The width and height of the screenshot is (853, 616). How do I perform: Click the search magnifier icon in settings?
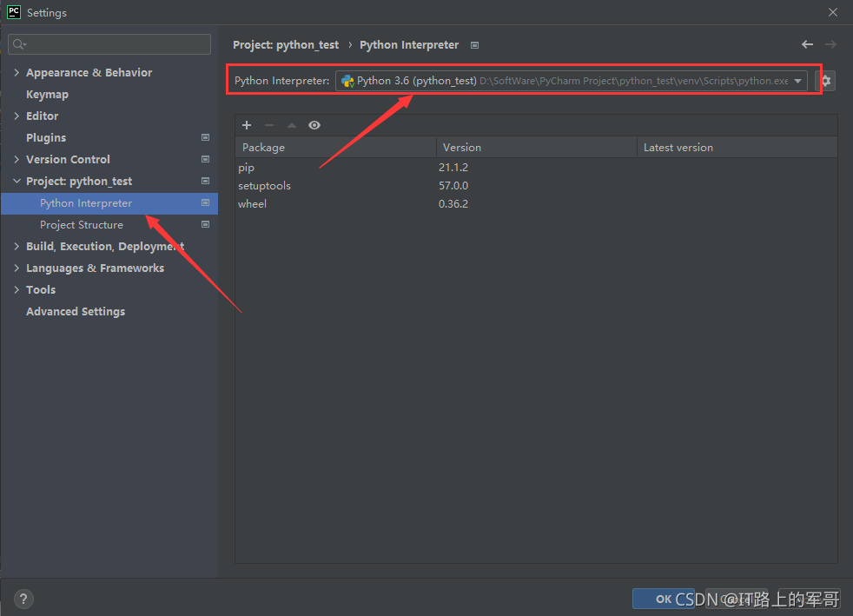(20, 44)
